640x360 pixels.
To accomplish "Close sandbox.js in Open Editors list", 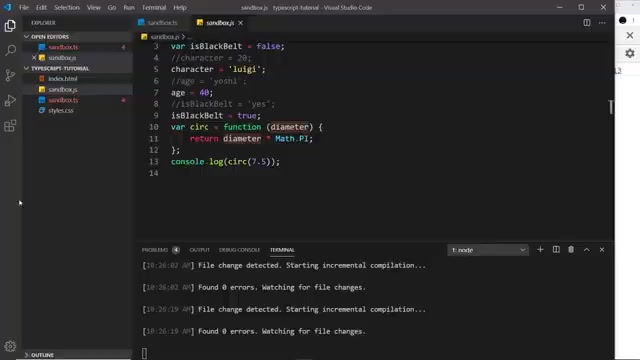I will pos(34,58).
